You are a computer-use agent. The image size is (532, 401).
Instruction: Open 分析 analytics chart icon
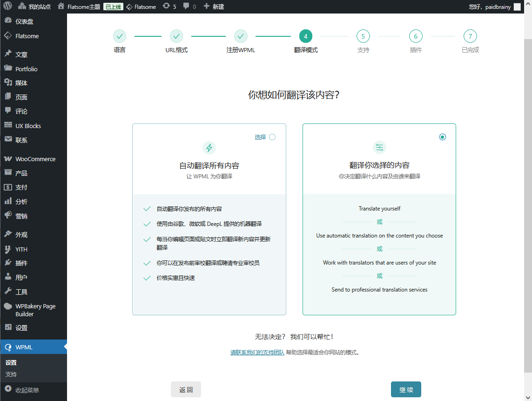point(8,201)
